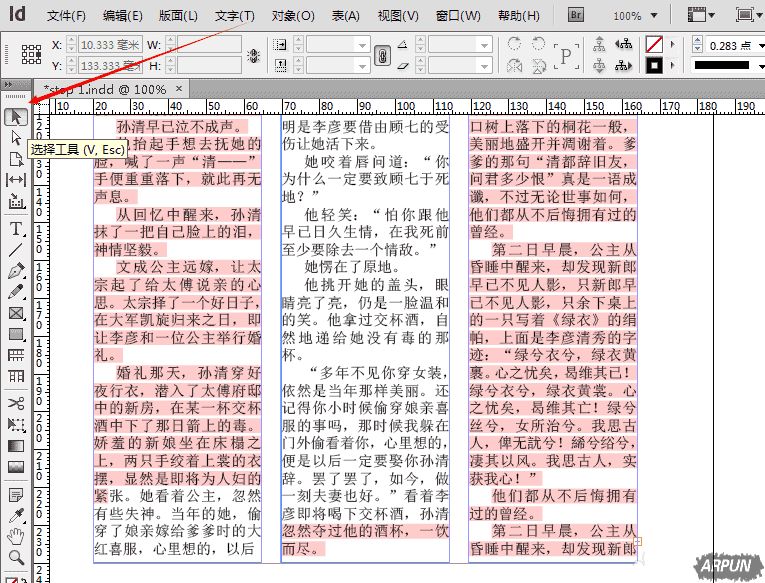The width and height of the screenshot is (765, 583).
Task: Select the Direct Selection tool (white arrow)
Action: click(16, 138)
